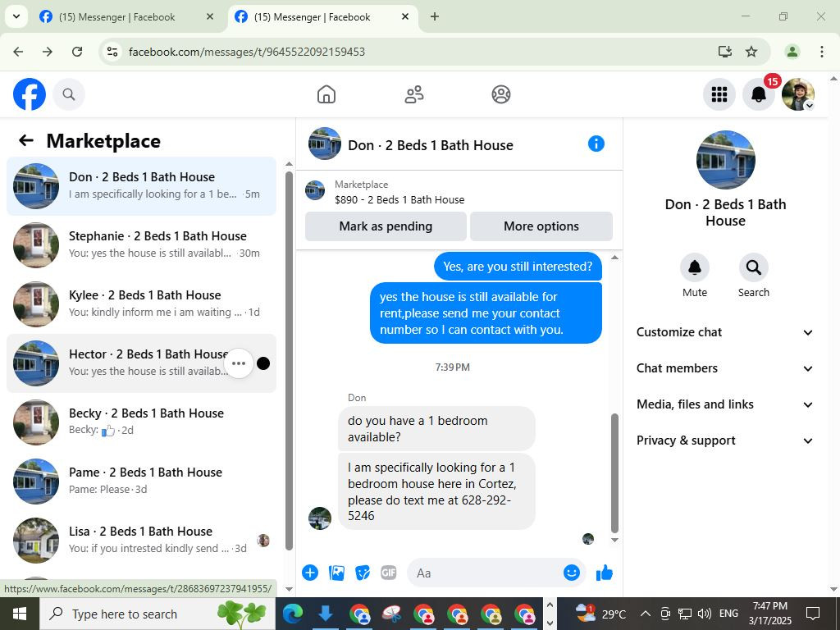Viewport: 840px width, 630px height.
Task: Click conversation messages scrollbar
Action: (x=614, y=473)
